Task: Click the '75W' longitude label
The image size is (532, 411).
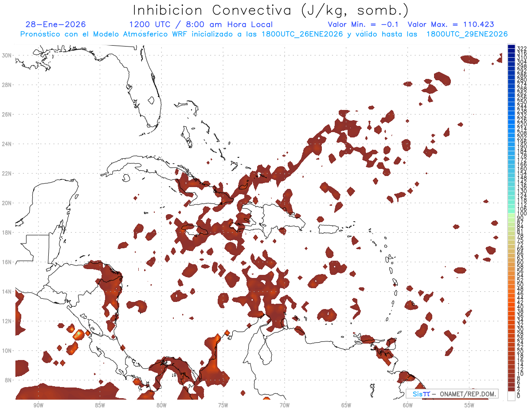Action: pos(223,406)
